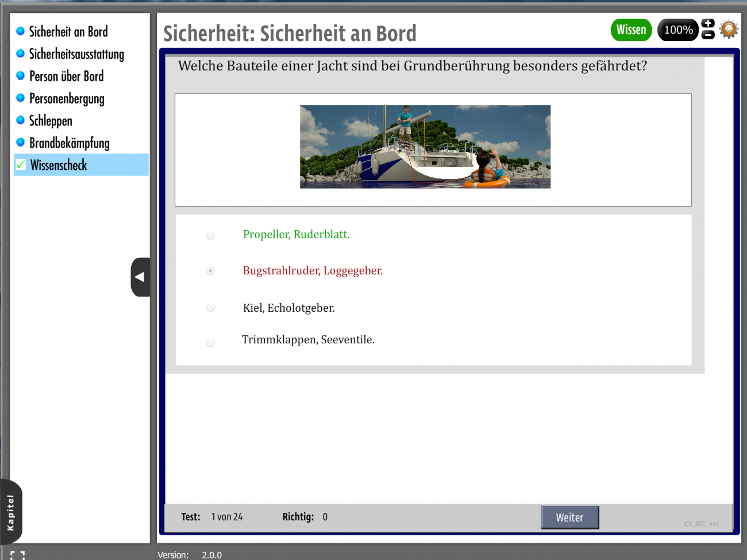The image size is (747, 560).
Task: Click the blue bullet beside Schleppen
Action: pos(20,120)
